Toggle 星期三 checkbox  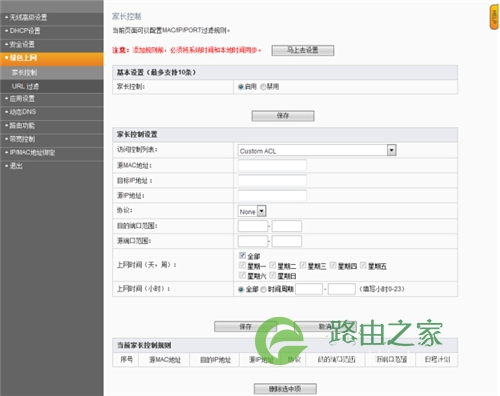(x=303, y=266)
